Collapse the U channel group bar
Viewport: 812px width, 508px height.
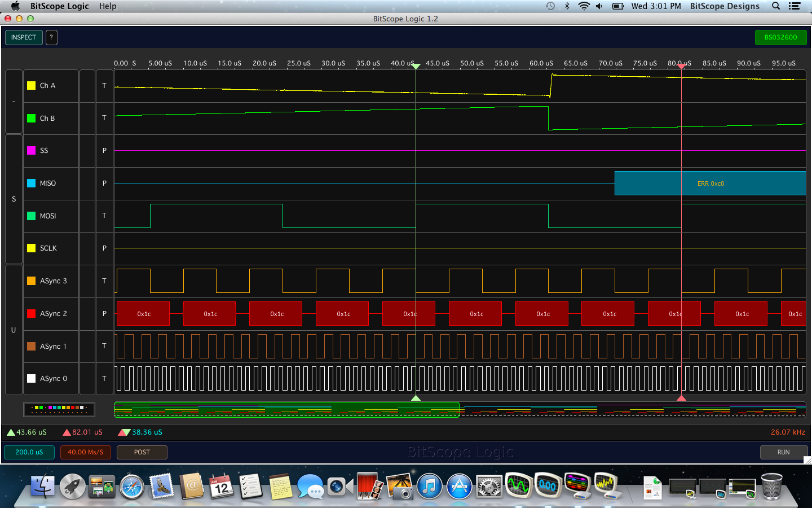[14, 330]
